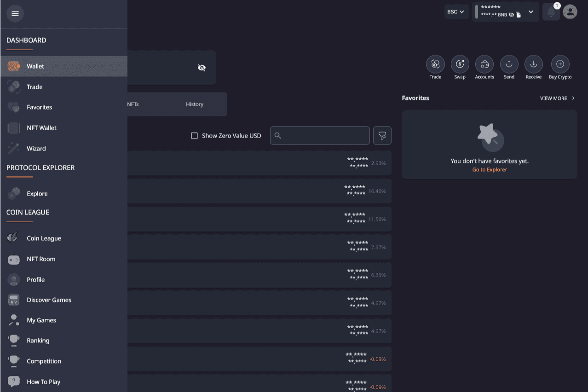Screen dimensions: 588x392
Task: Expand the wallet account dropdown chevron
Action: [530, 12]
